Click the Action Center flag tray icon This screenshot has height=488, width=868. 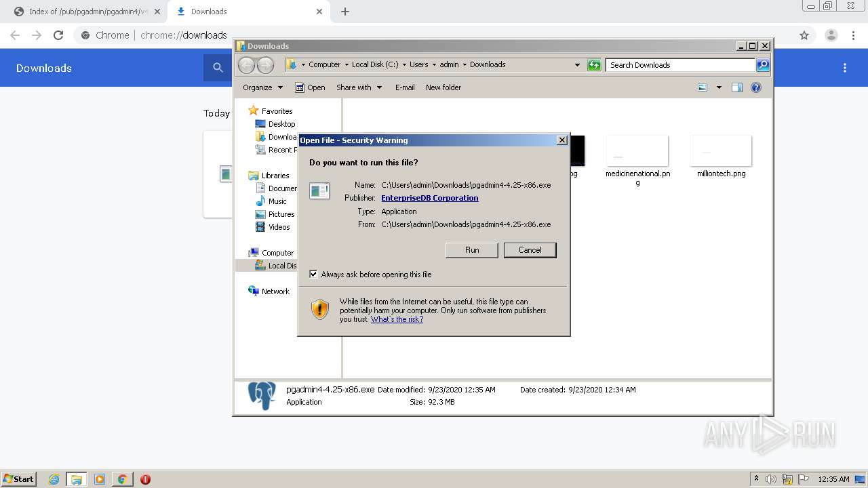804,479
